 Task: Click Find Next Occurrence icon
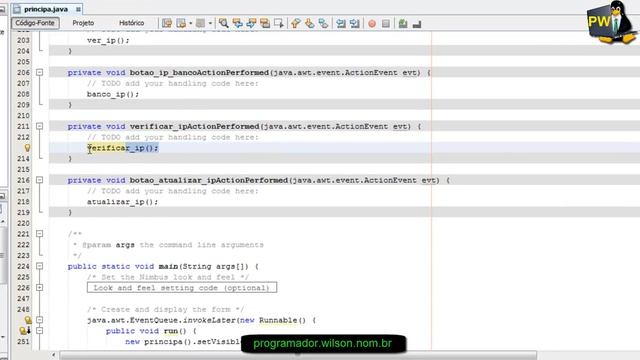pyautogui.click(x=251, y=23)
